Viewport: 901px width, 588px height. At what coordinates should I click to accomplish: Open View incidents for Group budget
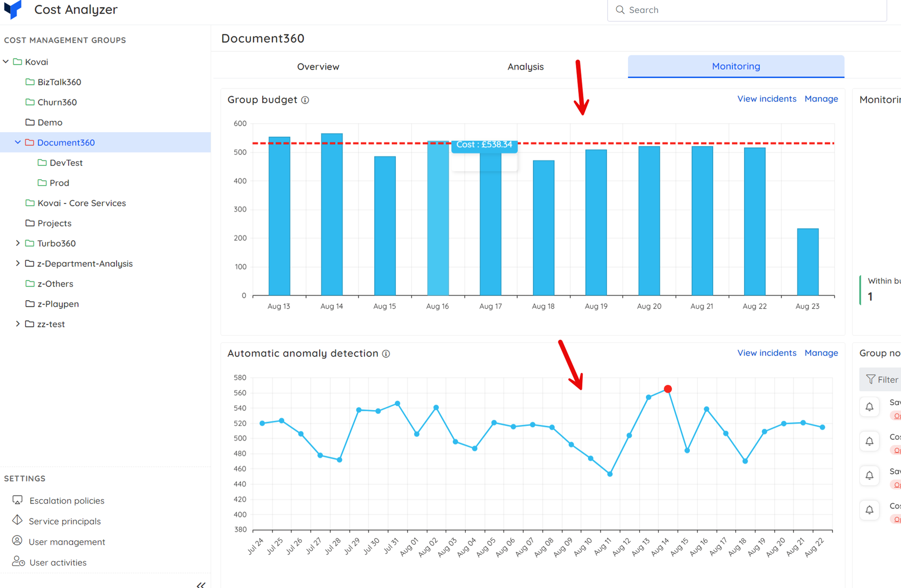click(x=767, y=99)
